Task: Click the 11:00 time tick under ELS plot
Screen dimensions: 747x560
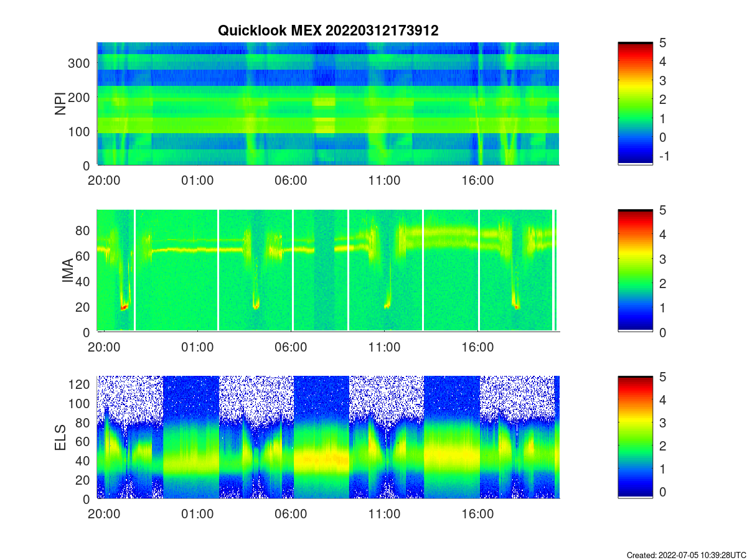Action: click(384, 514)
